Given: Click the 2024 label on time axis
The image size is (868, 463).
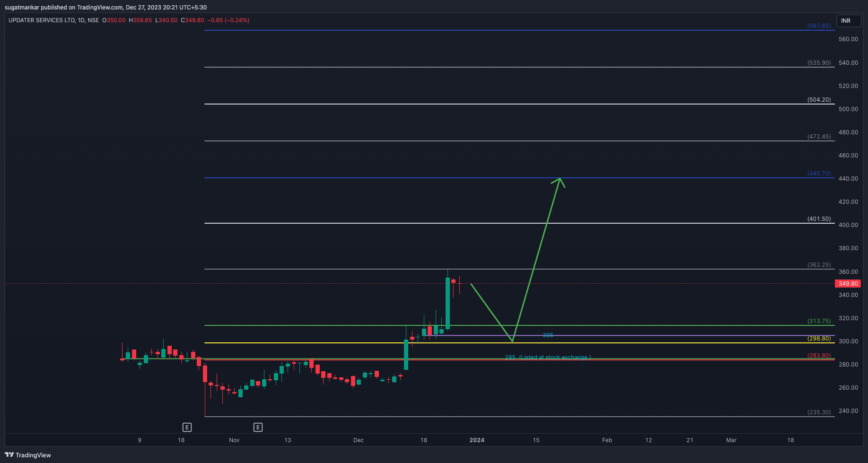Looking at the screenshot, I should coord(477,440).
